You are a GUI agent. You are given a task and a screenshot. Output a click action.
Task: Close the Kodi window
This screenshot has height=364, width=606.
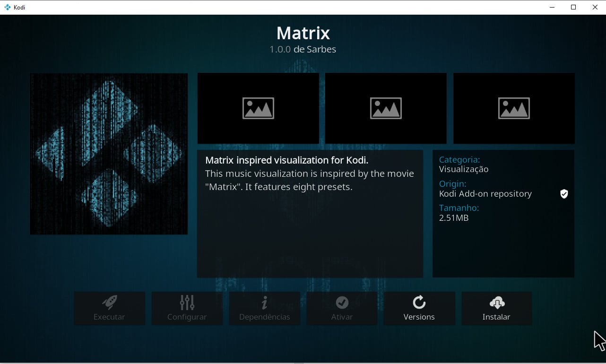pyautogui.click(x=595, y=7)
